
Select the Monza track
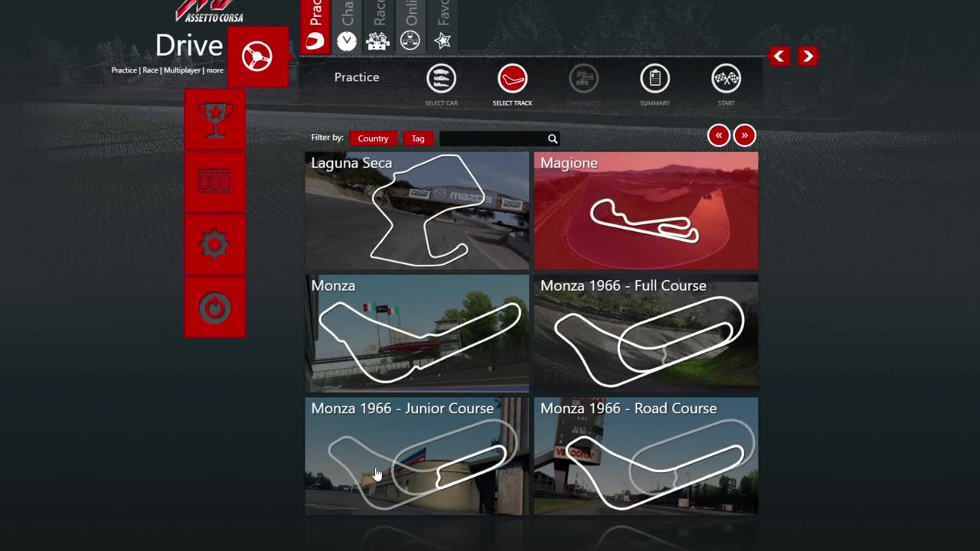point(417,334)
